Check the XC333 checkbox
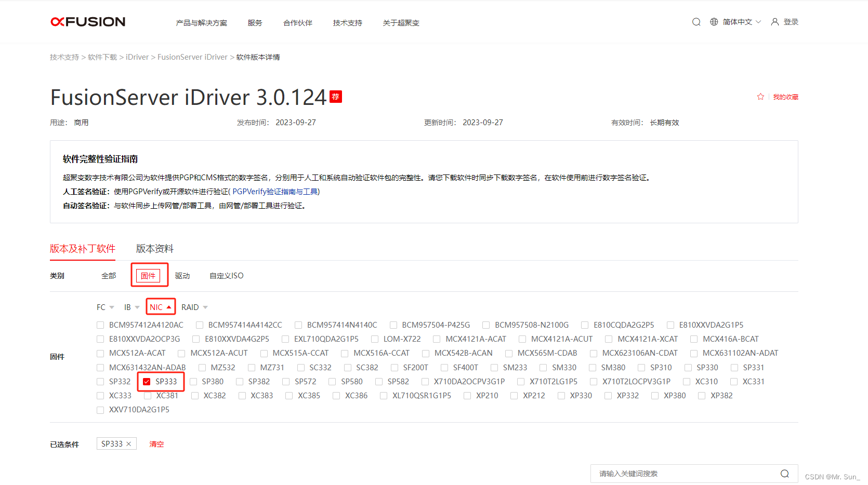This screenshot has width=868, height=485. (x=100, y=396)
